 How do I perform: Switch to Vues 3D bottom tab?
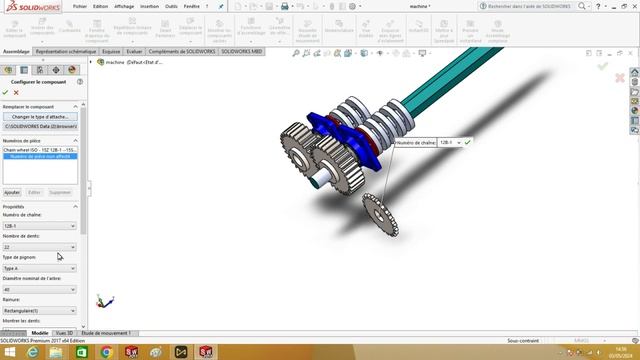(64, 333)
